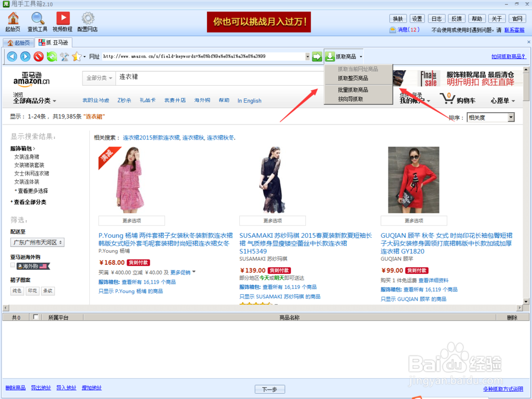Open the 多种抓取方式说明 link
The width and height of the screenshot is (532, 399).
pos(503,389)
